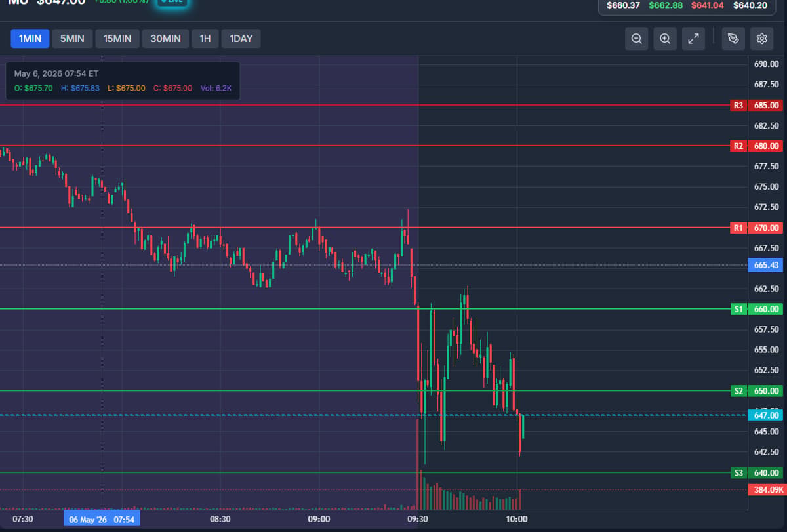Choose the 30MIN timeframe

[x=165, y=39]
